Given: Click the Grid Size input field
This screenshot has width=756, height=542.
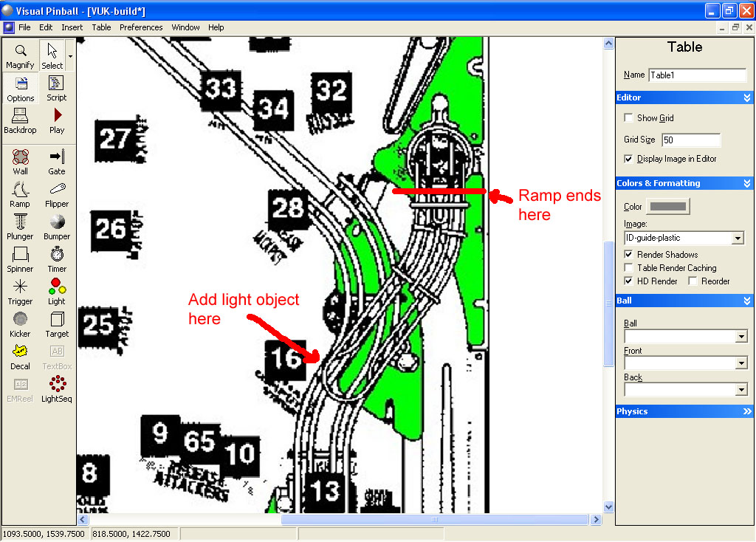Looking at the screenshot, I should [x=690, y=140].
